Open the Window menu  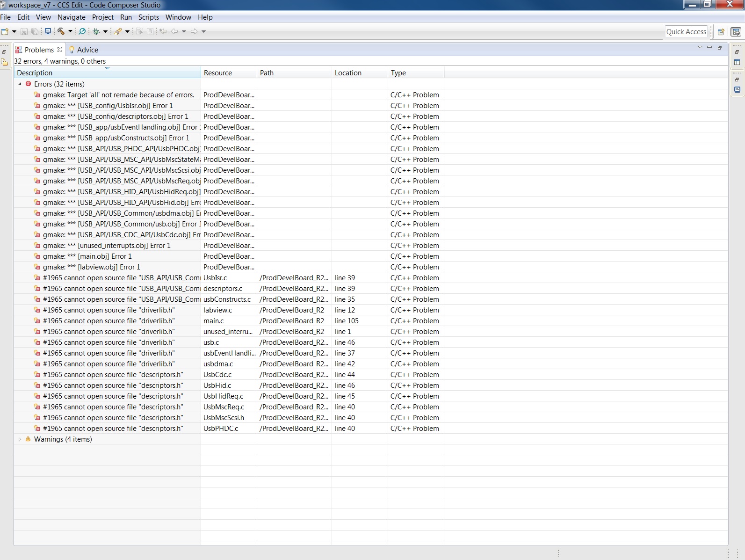pos(178,17)
